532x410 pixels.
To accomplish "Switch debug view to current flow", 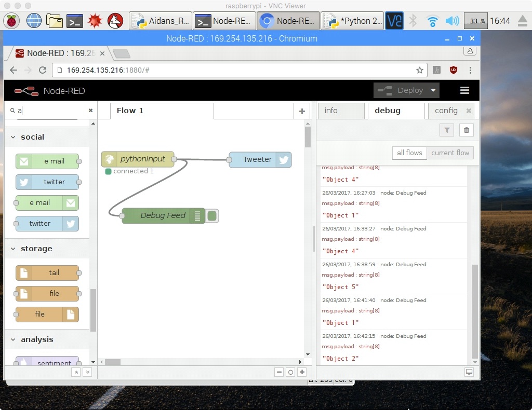I will click(450, 153).
